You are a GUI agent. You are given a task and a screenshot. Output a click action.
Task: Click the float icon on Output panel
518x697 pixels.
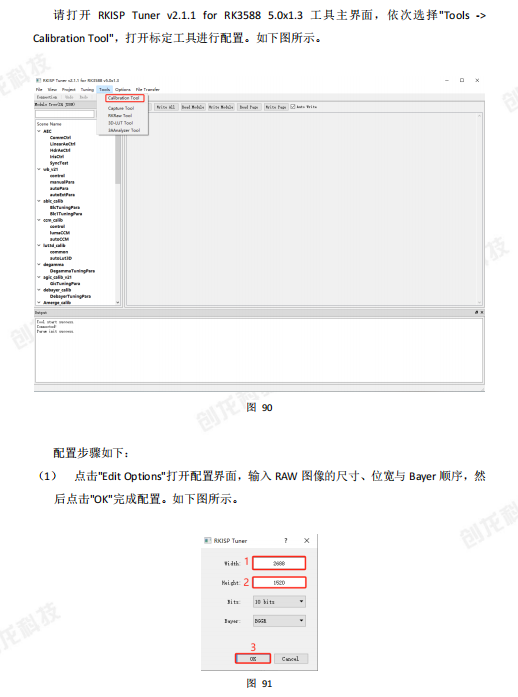click(x=476, y=312)
